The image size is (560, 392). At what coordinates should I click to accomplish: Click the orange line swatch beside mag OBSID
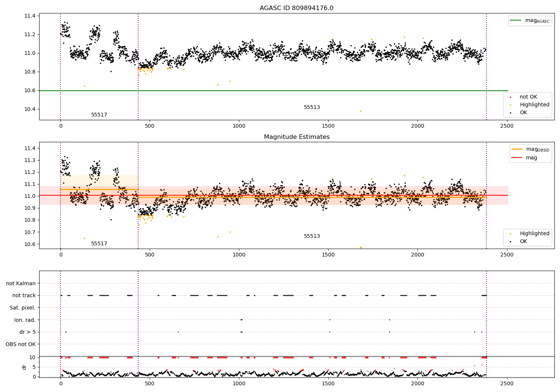517,149
